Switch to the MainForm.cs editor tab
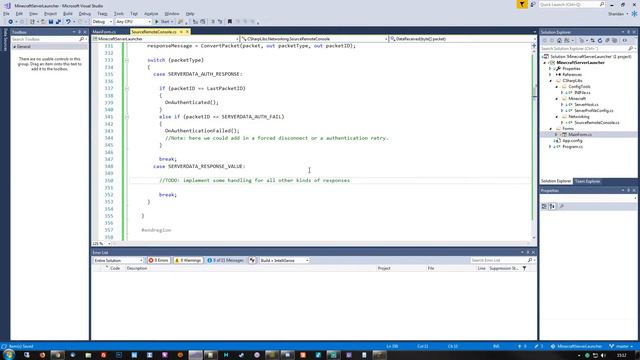Viewport: 640px width, 360px height. point(104,32)
